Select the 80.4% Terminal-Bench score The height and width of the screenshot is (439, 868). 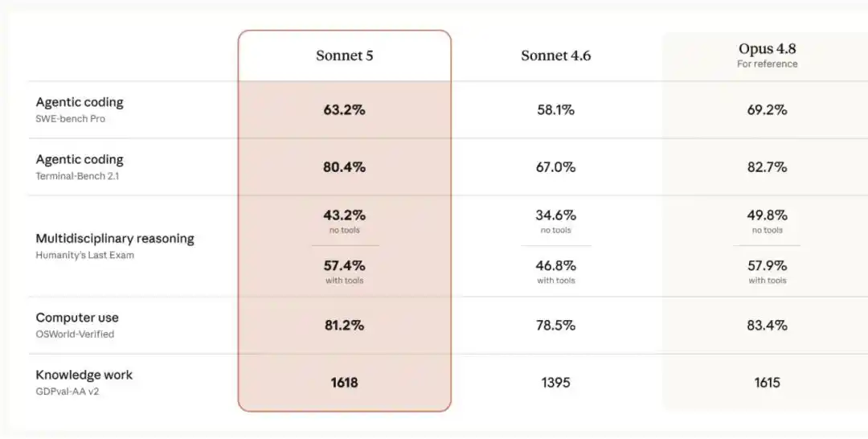(344, 167)
